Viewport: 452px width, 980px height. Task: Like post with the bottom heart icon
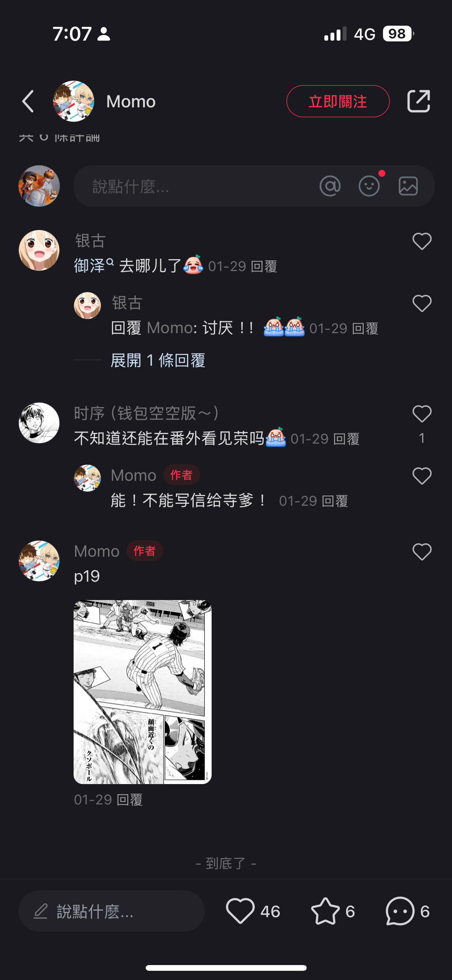pyautogui.click(x=240, y=911)
